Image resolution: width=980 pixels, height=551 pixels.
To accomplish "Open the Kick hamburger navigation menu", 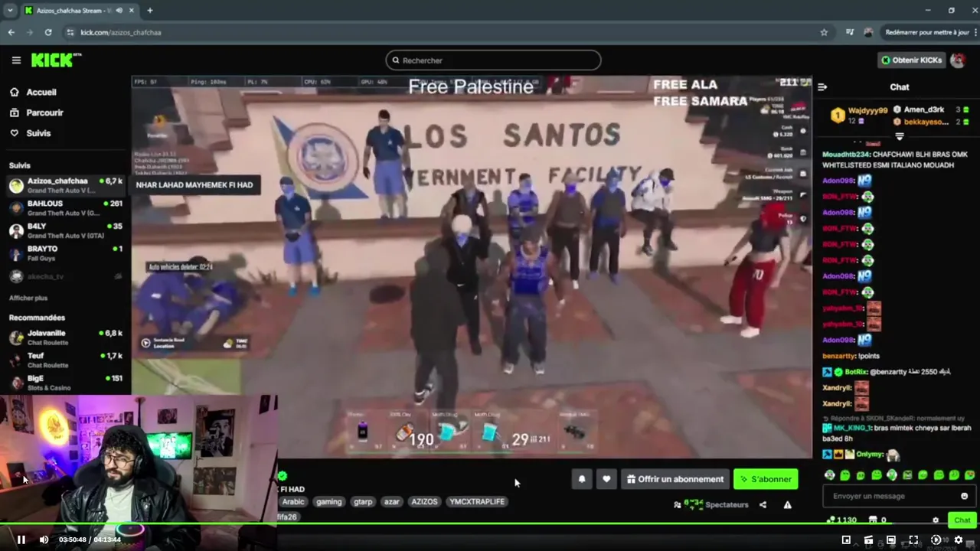I will (16, 60).
